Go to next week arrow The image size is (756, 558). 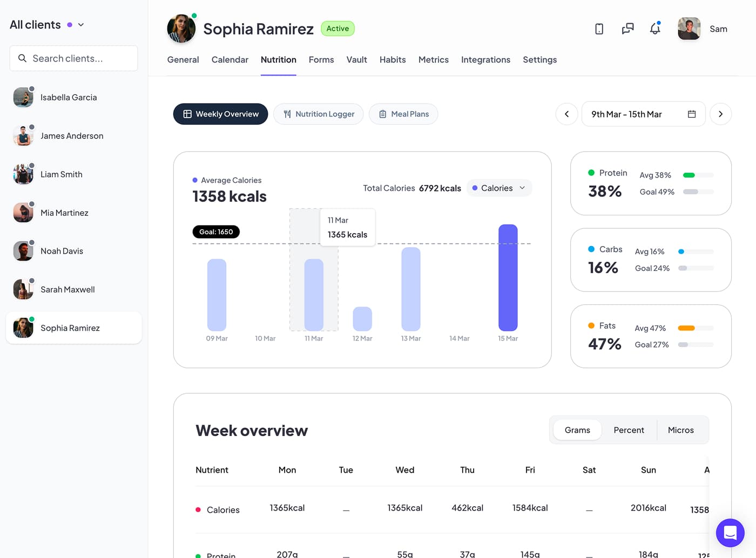pos(720,114)
